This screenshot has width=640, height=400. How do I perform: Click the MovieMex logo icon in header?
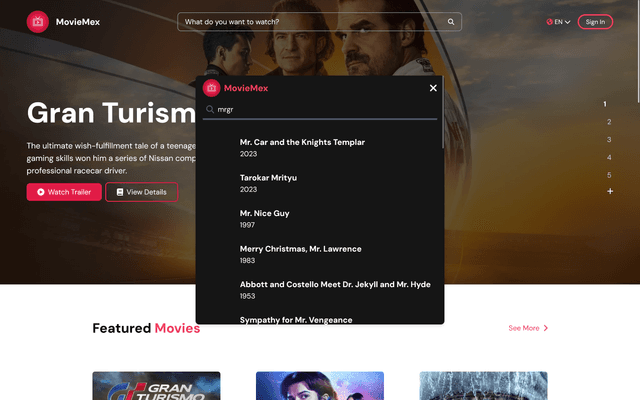coord(38,22)
